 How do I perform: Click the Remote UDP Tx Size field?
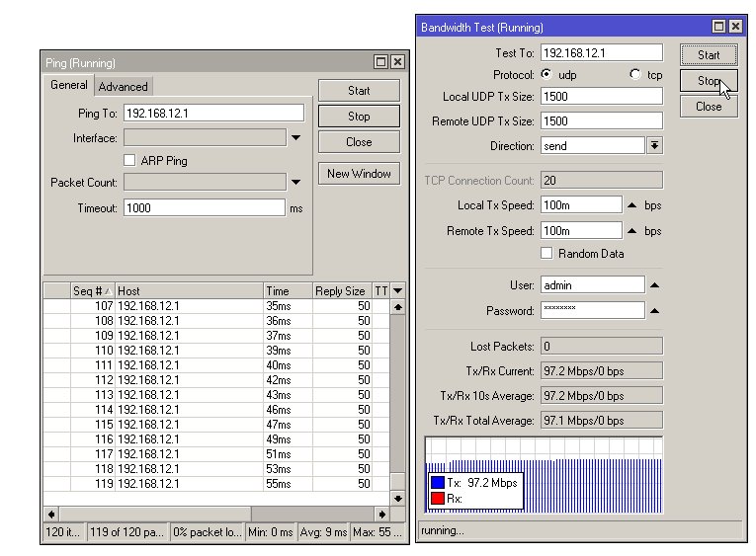tap(602, 120)
